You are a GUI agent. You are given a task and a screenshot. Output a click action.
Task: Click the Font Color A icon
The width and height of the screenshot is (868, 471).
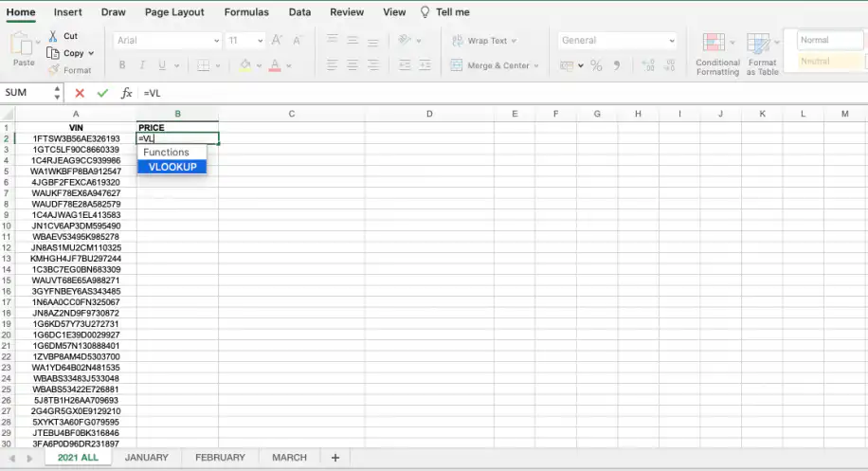point(275,65)
